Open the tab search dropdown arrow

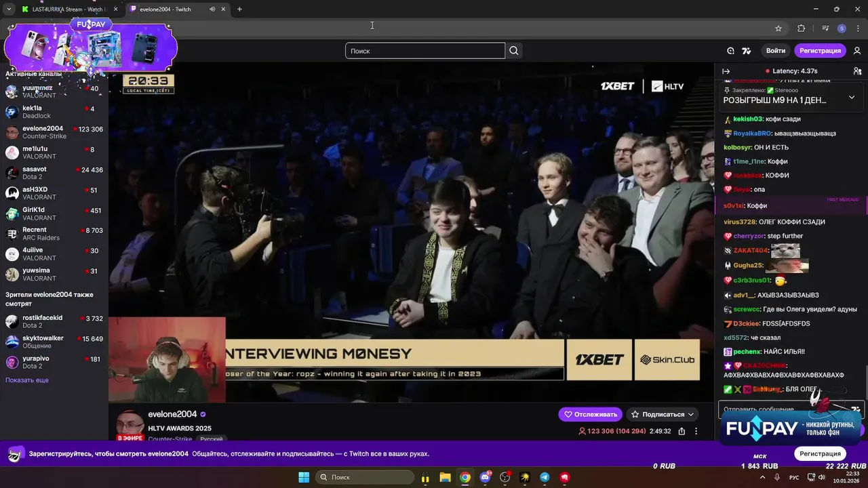click(9, 9)
